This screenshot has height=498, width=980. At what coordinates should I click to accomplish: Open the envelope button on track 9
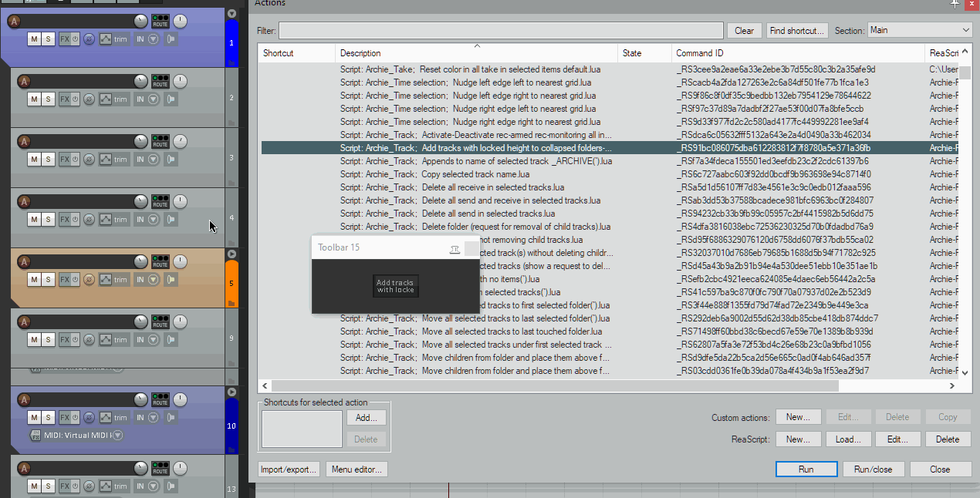click(x=106, y=339)
